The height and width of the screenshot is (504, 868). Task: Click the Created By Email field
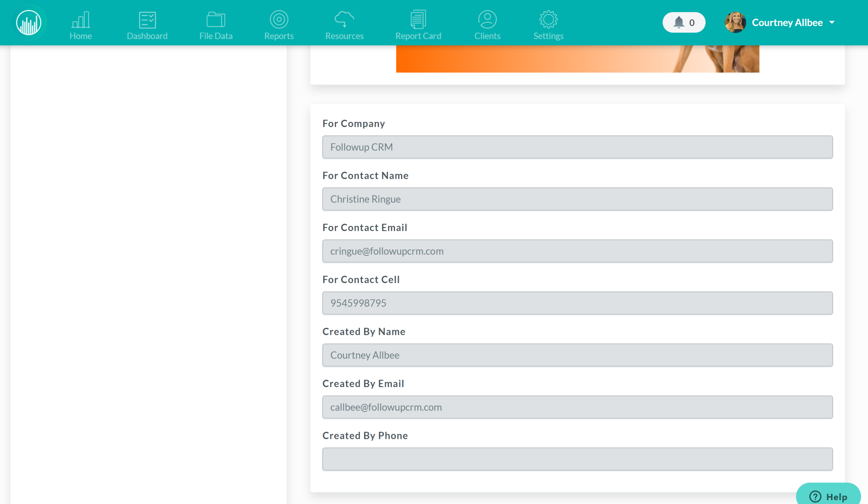[x=577, y=407]
